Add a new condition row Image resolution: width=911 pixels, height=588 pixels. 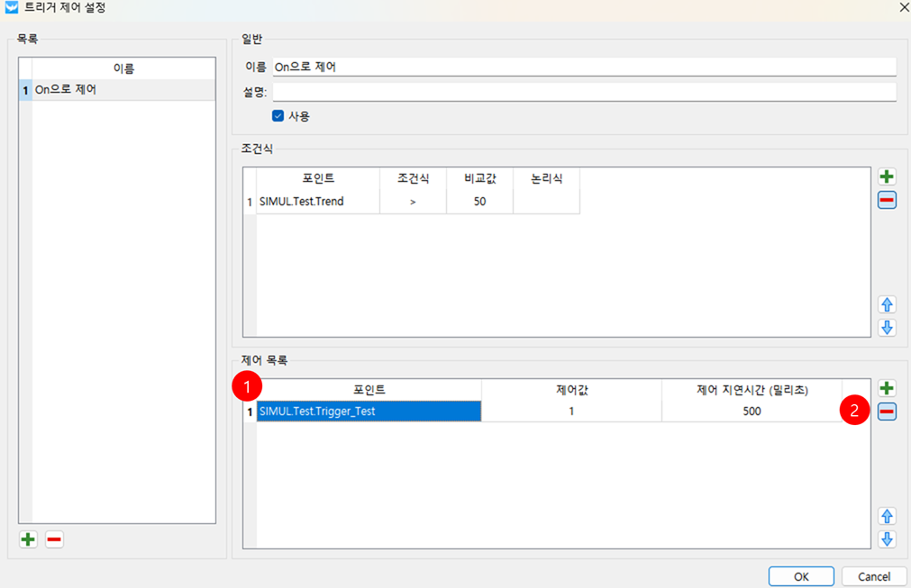click(887, 176)
